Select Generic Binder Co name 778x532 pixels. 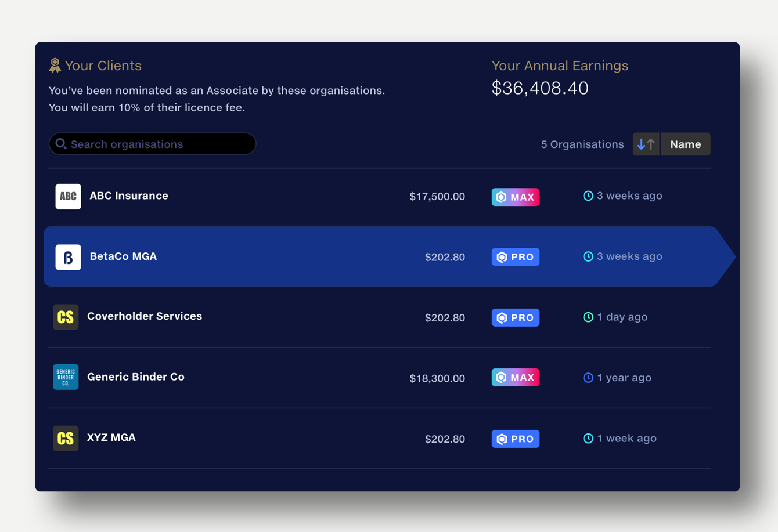[x=136, y=377]
